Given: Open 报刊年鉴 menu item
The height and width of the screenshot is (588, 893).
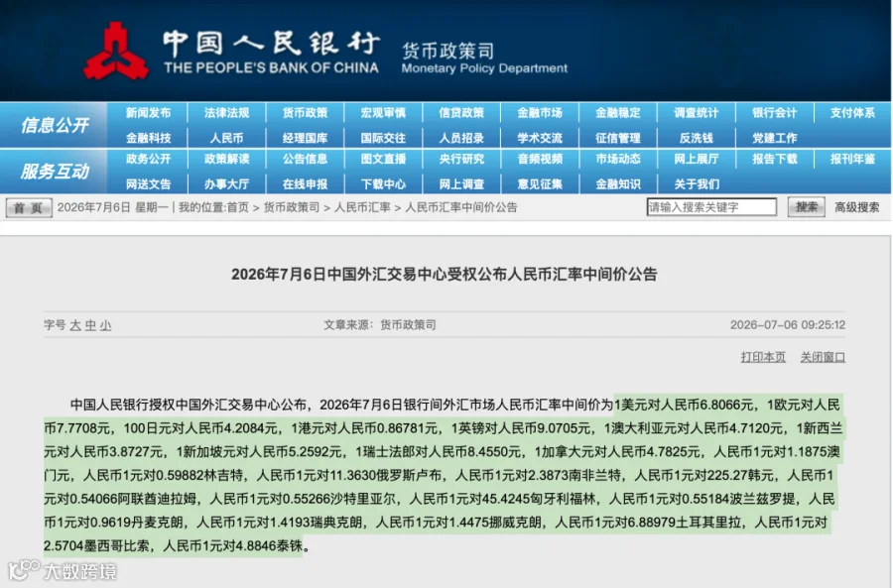Looking at the screenshot, I should coord(852,159).
